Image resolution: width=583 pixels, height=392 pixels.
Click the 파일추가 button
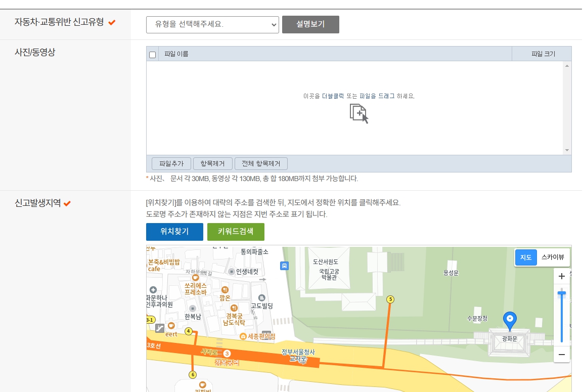pyautogui.click(x=170, y=163)
